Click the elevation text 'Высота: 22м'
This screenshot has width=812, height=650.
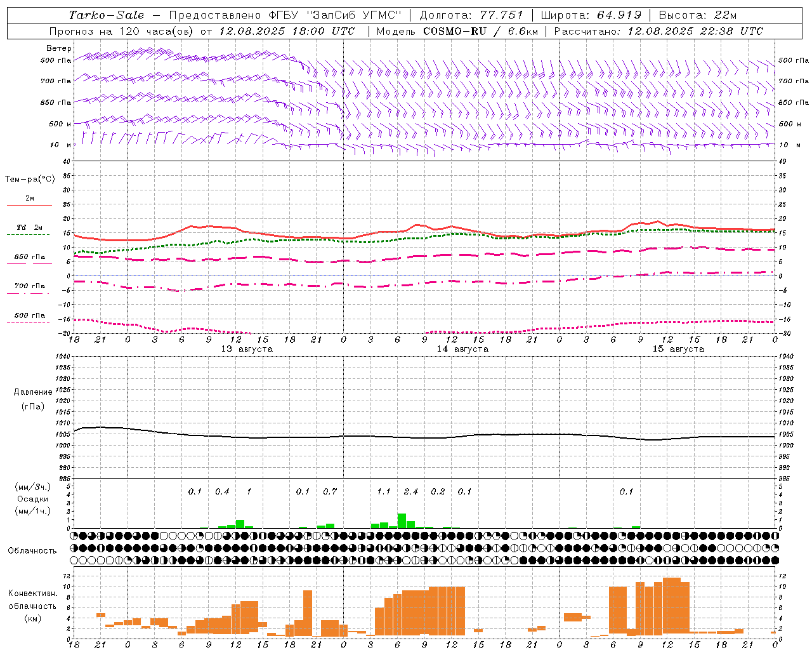tap(698, 15)
